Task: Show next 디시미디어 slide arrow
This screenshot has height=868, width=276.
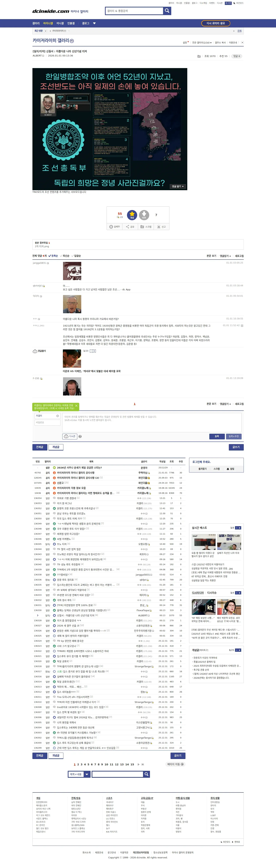Action: 240,593
